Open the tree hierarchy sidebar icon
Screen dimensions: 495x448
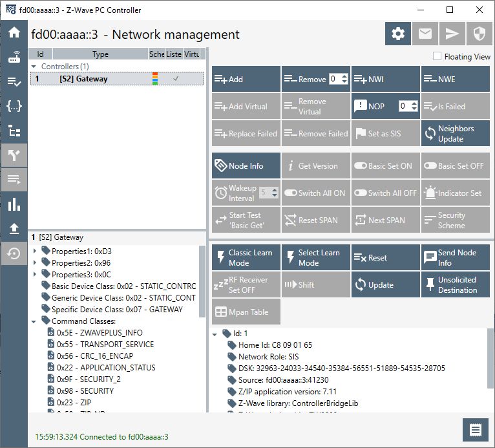pyautogui.click(x=14, y=131)
